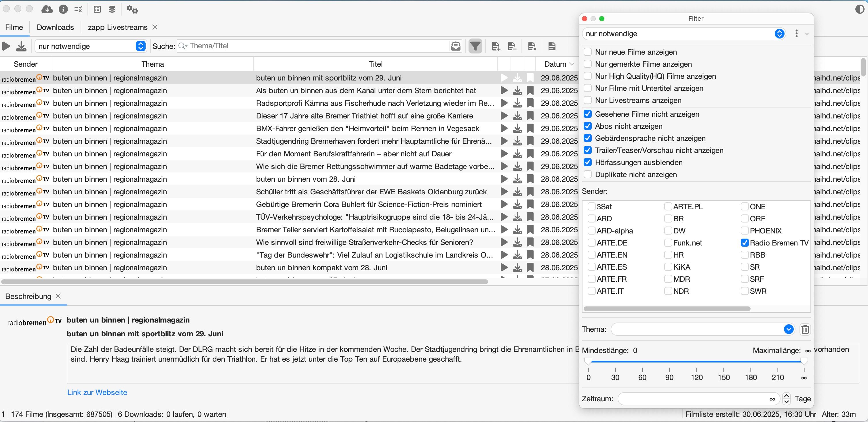Click the play film toolbar button
This screenshot has width=868, height=422.
pos(6,46)
